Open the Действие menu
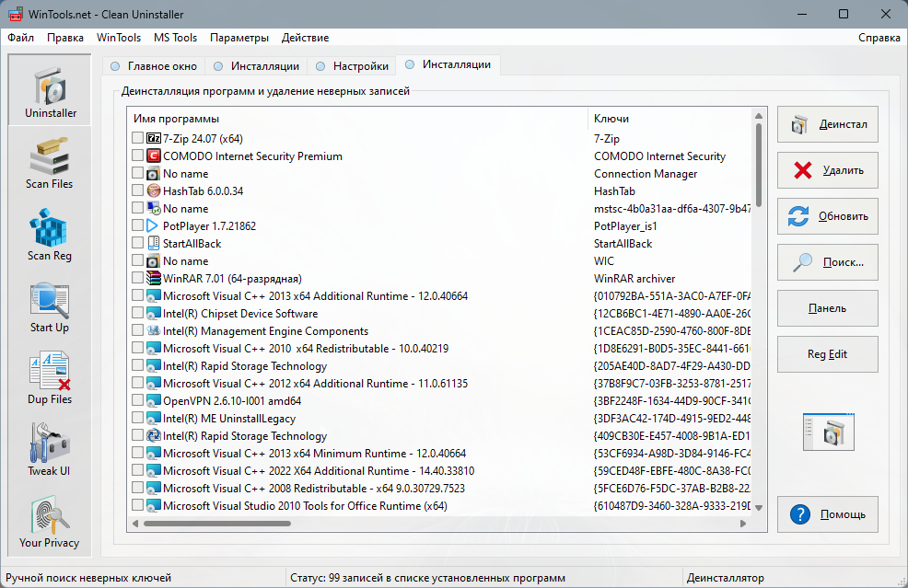 [x=305, y=38]
